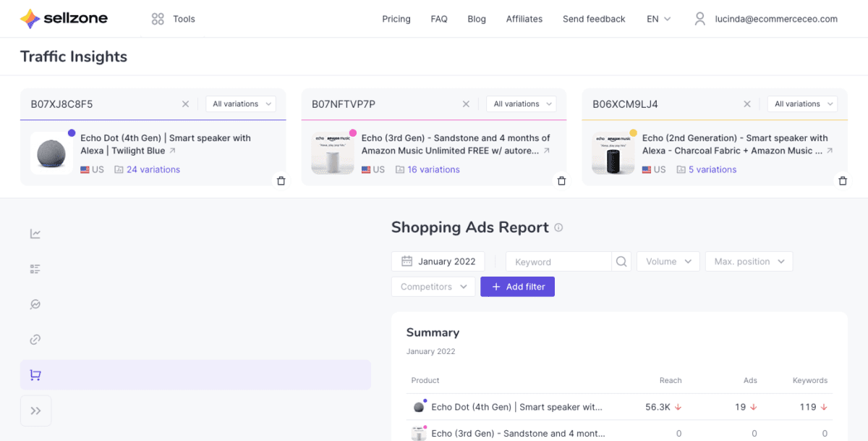Viewport: 868px width, 441px height.
Task: Open the line chart overview sidebar icon
Action: click(35, 234)
